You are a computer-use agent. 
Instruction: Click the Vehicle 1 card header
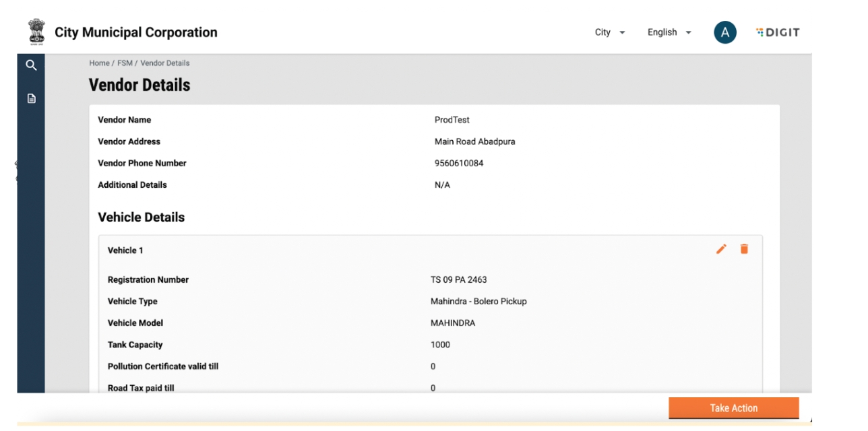[125, 251]
